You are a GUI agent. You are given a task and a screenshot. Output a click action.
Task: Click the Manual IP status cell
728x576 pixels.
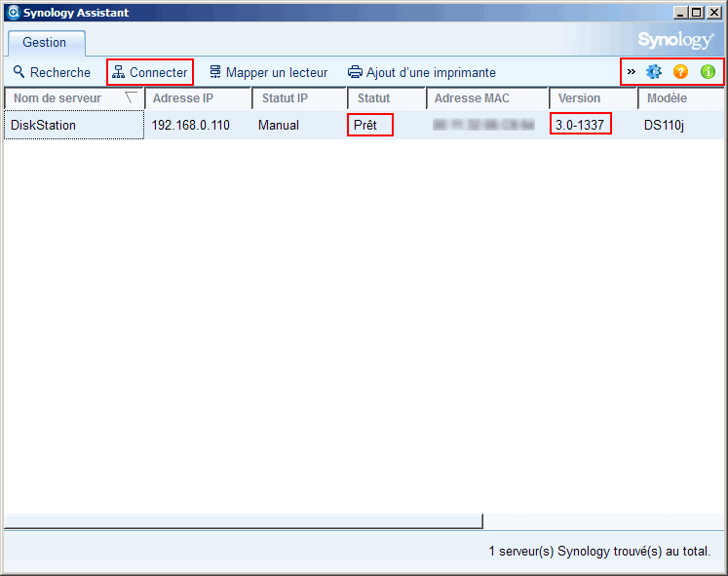279,125
